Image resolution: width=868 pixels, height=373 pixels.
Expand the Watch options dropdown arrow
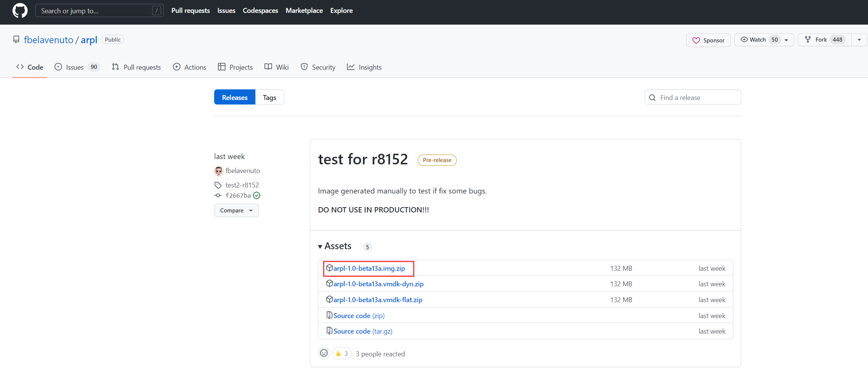(x=787, y=40)
